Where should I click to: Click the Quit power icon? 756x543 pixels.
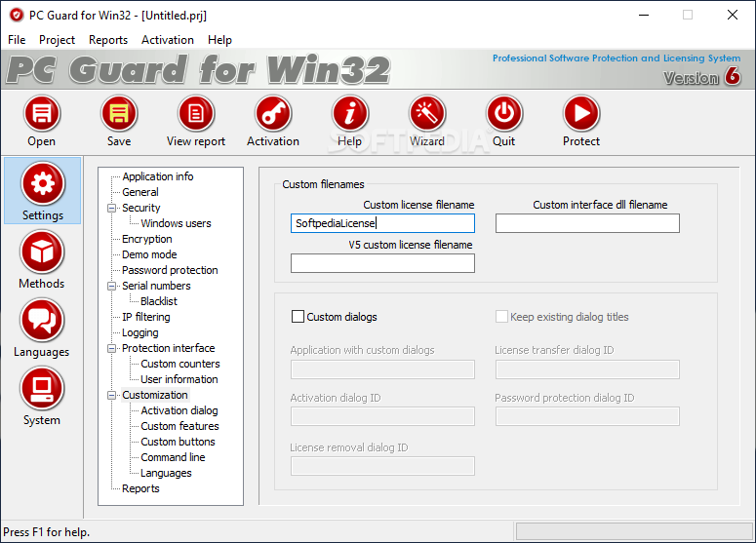click(504, 114)
